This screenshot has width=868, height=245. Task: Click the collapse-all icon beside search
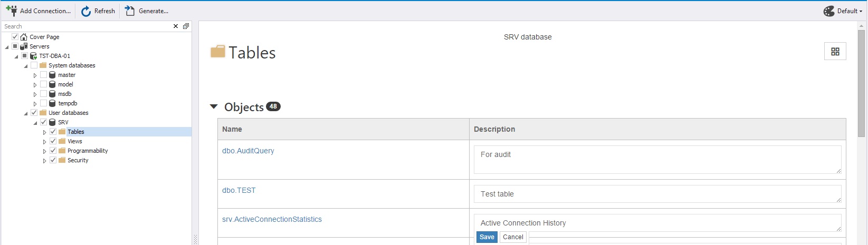[186, 26]
